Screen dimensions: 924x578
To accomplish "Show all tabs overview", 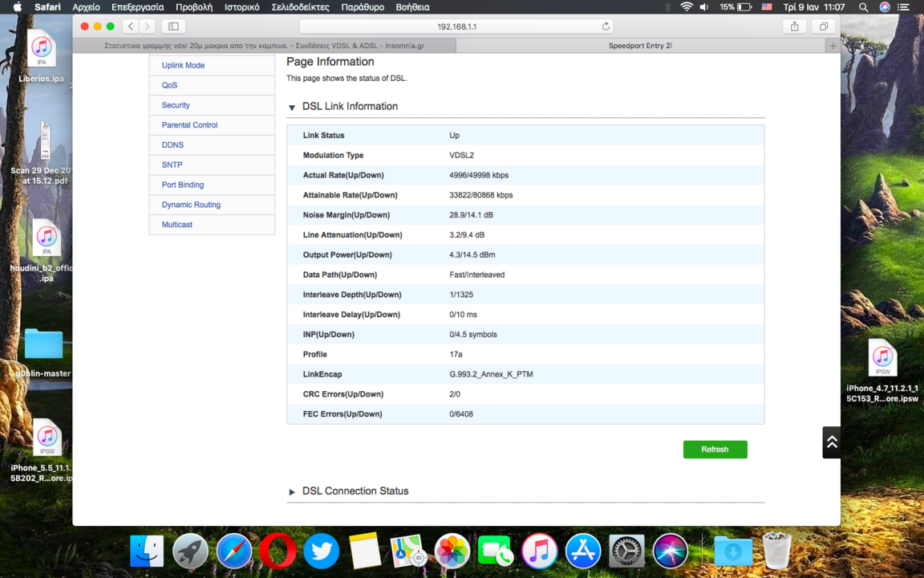I will [823, 26].
